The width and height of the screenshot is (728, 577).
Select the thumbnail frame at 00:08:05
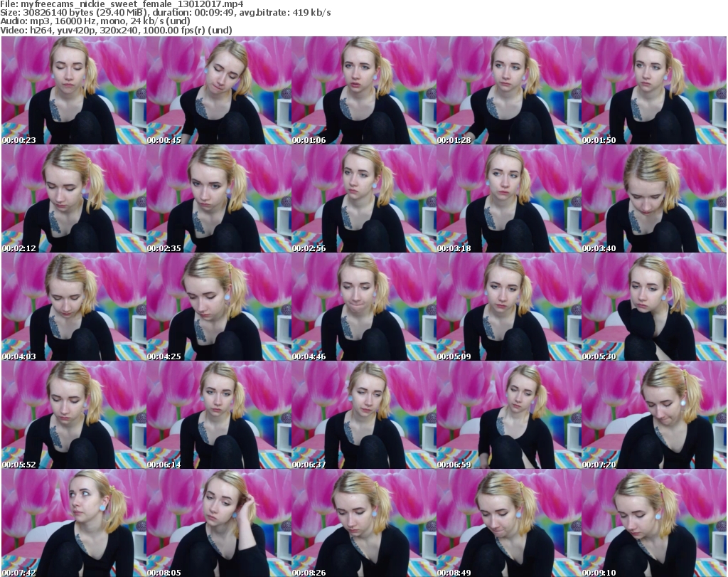click(219, 523)
